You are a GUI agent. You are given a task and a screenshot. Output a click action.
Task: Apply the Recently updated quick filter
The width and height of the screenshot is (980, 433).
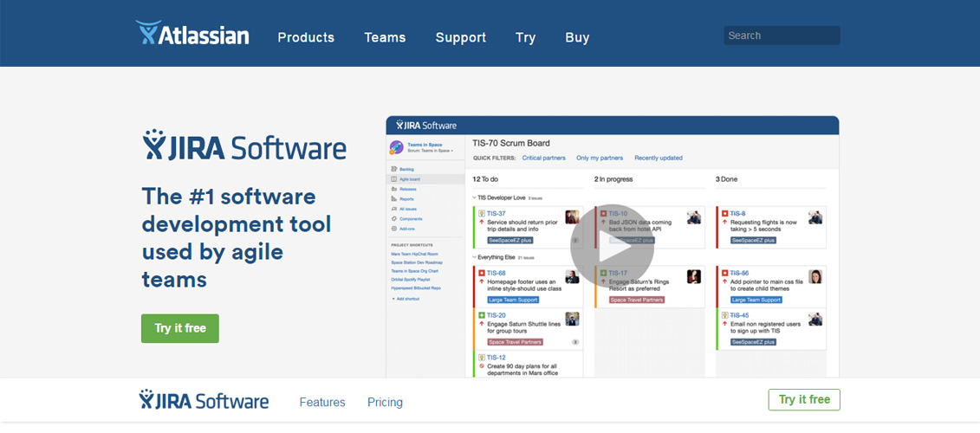point(659,158)
